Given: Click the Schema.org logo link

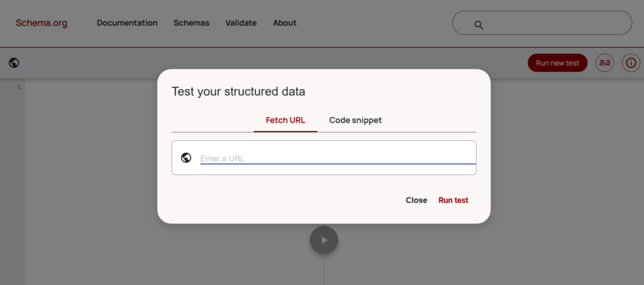Looking at the screenshot, I should point(42,23).
